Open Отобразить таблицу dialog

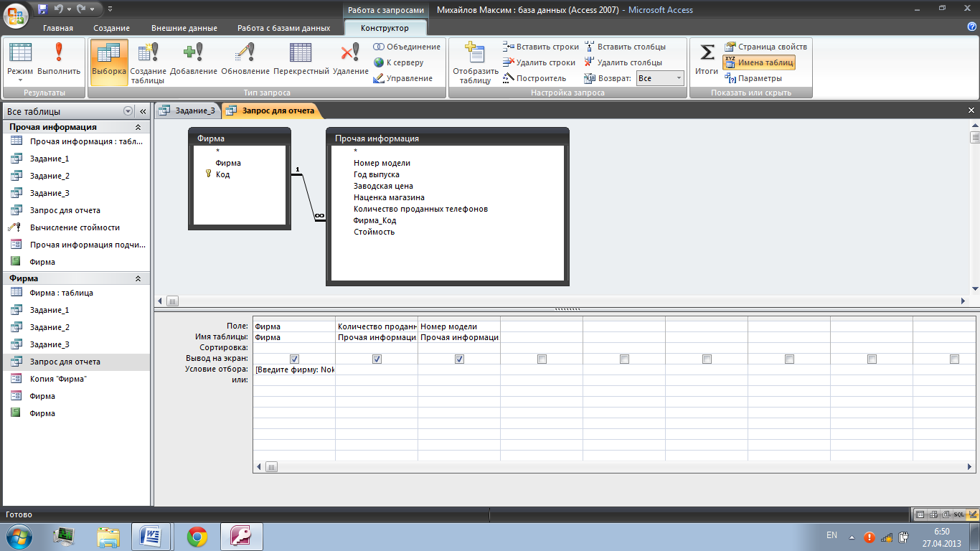pos(475,63)
